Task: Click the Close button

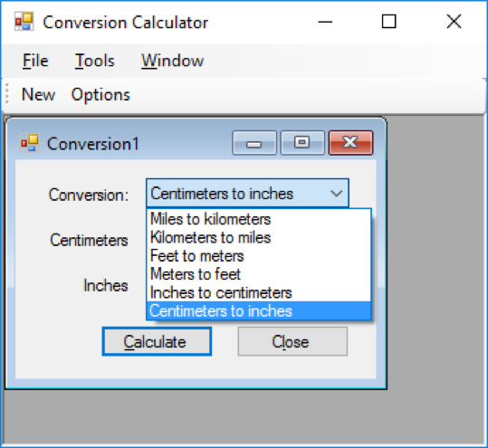Action: point(292,341)
